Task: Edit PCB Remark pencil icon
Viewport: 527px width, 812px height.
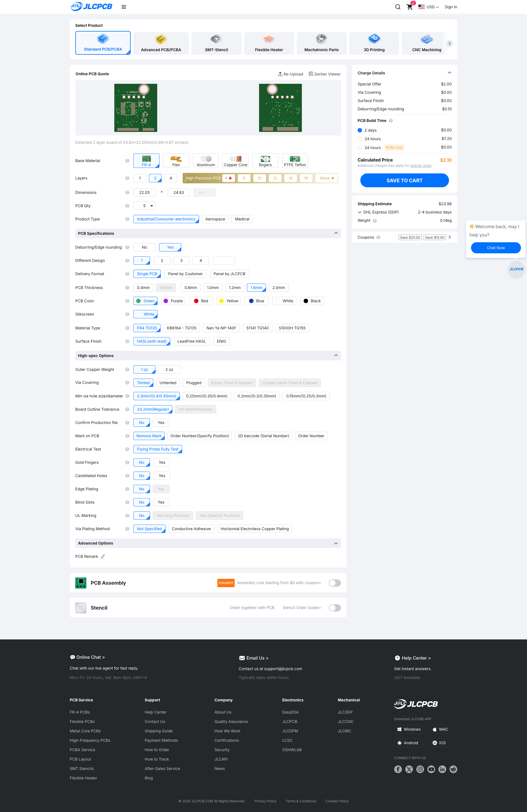Action: [x=103, y=556]
